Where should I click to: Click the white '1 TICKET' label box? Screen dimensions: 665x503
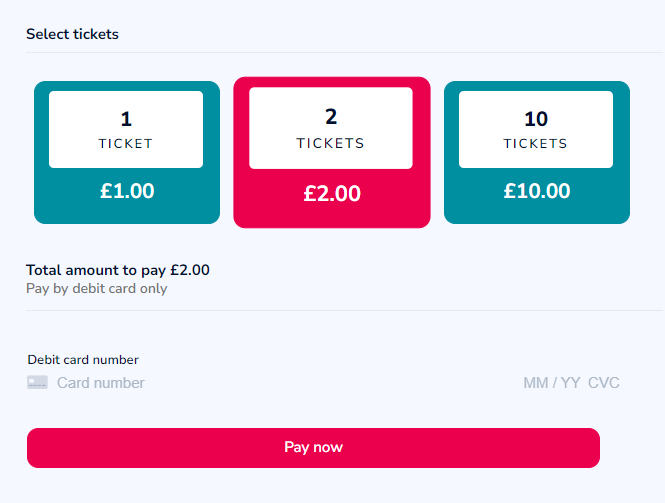[x=126, y=129]
